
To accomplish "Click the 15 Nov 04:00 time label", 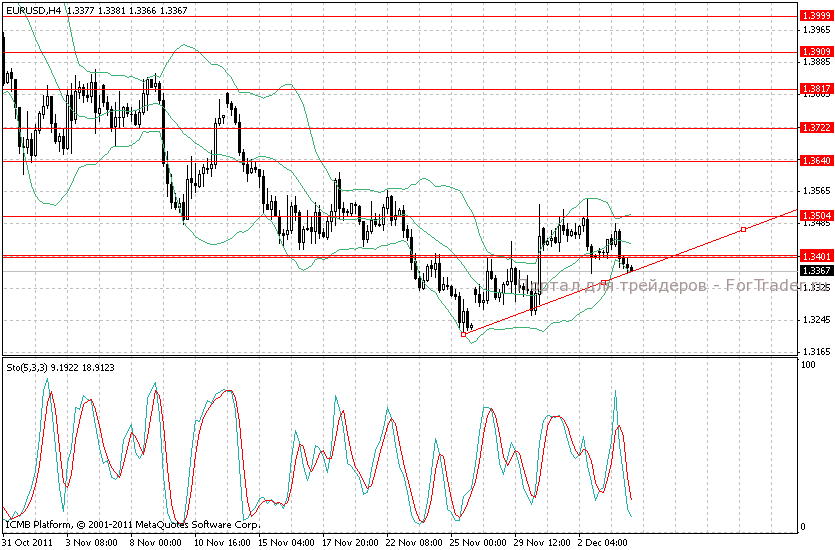I will (x=286, y=543).
